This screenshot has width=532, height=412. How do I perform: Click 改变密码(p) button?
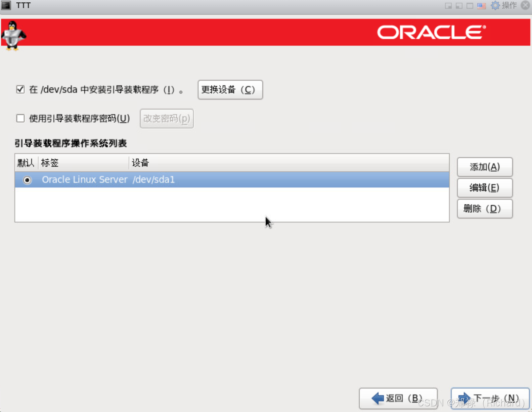pyautogui.click(x=167, y=119)
